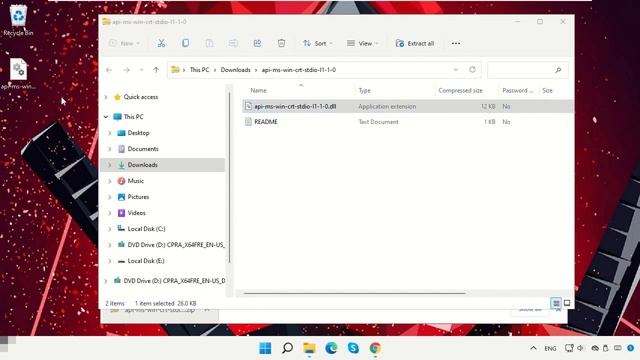Click Downloads in breadcrumb path
The image size is (640, 360).
click(236, 70)
